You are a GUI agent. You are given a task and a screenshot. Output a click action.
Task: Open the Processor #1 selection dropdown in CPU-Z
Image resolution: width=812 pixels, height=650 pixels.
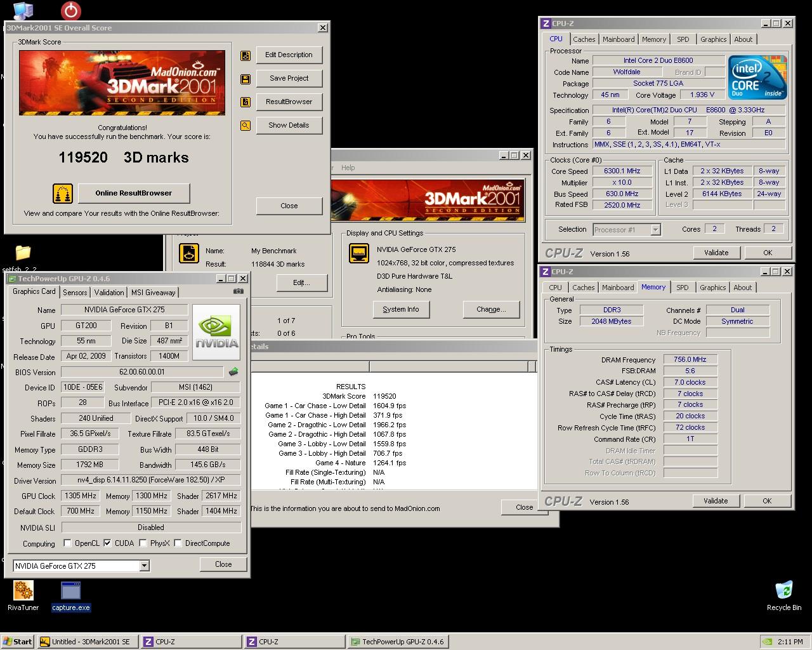coord(656,230)
